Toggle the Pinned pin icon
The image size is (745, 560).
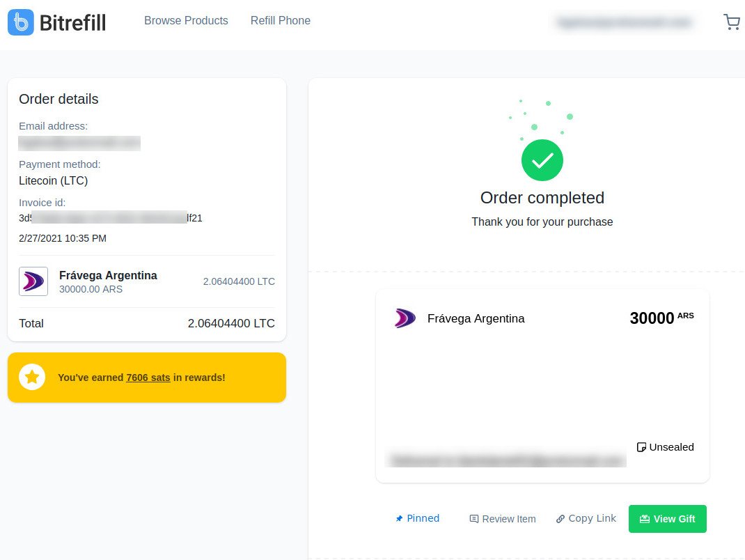399,519
